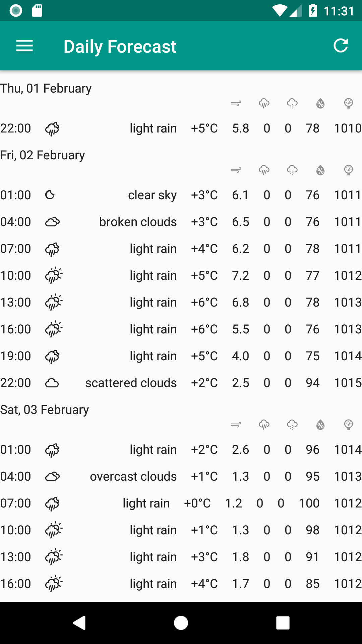
Task: Tap the 100 humidity value on Saturday
Action: pos(309,503)
